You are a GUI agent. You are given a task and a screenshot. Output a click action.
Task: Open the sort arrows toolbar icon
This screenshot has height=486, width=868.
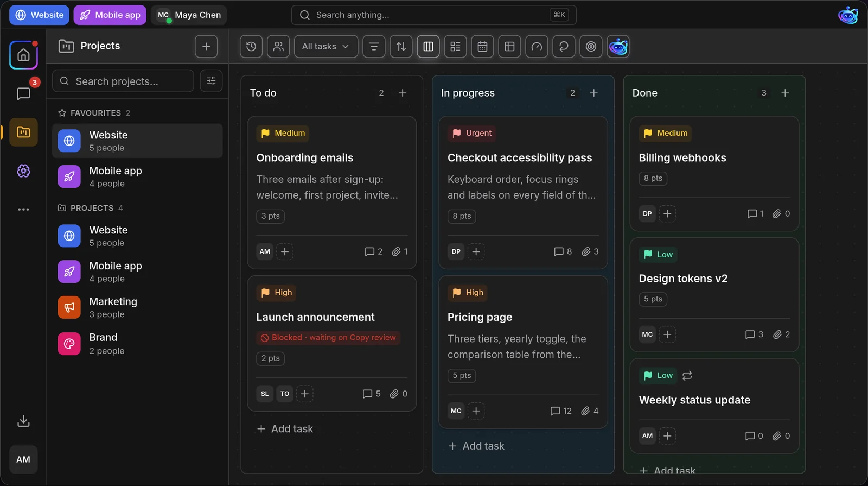coord(401,47)
